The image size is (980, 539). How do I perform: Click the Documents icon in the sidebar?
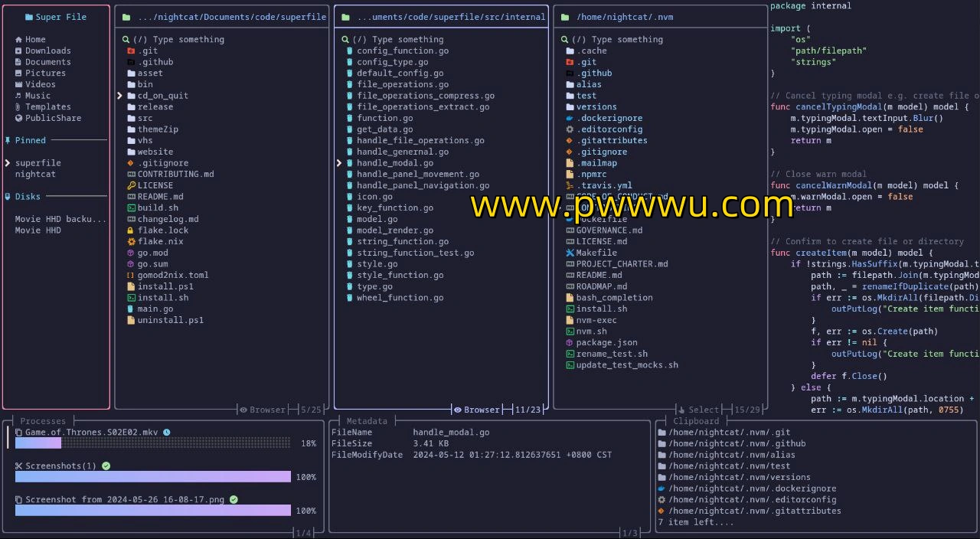18,62
